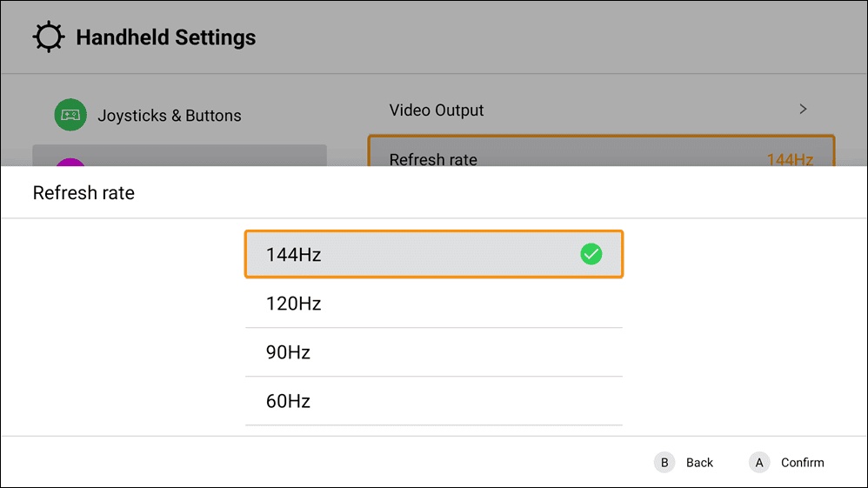Click the orange 144Hz value in settings row
Viewport: 868px width, 488px height.
coord(789,159)
